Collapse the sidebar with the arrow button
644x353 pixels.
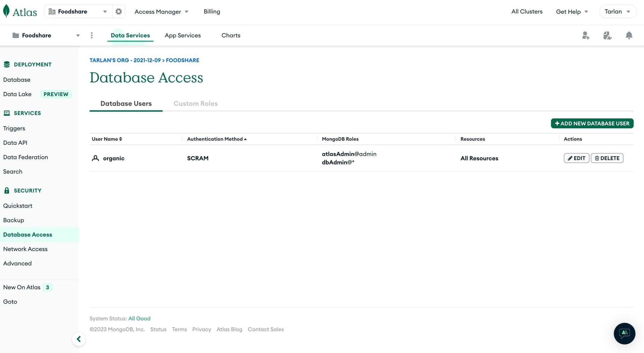(x=79, y=339)
